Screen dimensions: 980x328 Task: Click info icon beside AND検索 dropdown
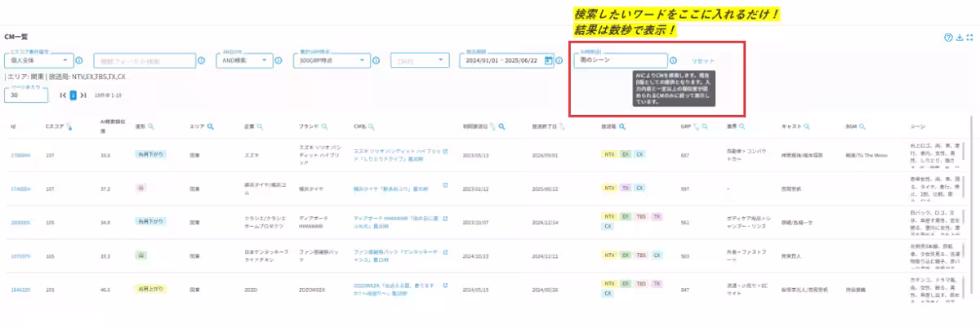[x=277, y=60]
